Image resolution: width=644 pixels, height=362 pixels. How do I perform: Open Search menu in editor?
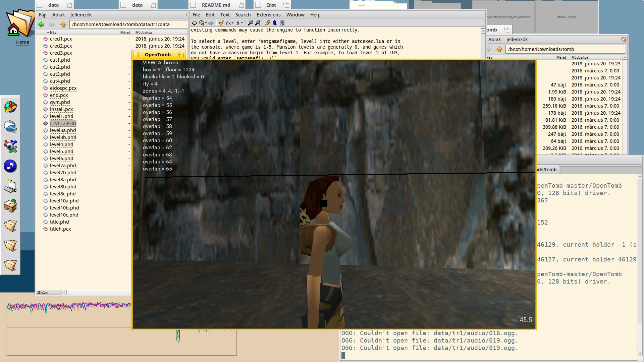243,15
